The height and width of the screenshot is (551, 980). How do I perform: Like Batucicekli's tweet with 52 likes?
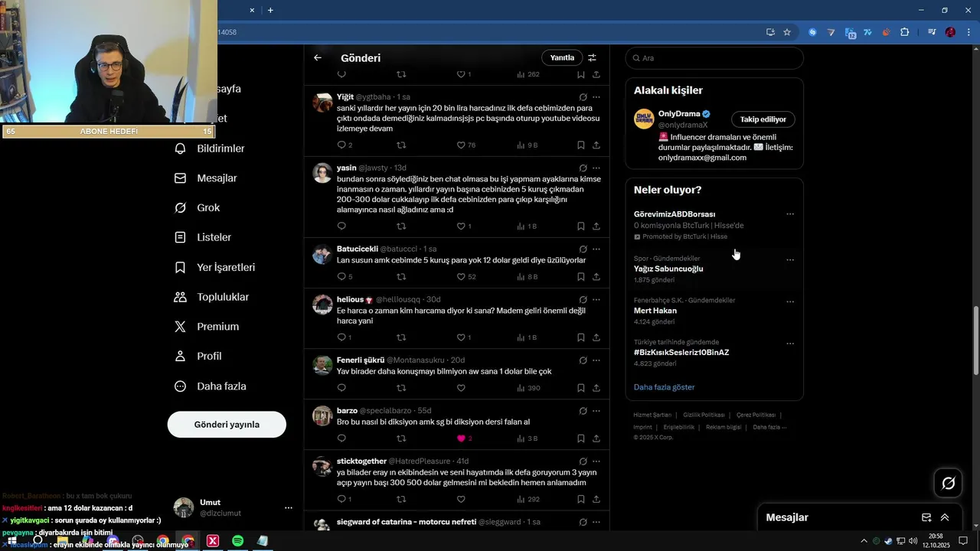[x=461, y=276]
